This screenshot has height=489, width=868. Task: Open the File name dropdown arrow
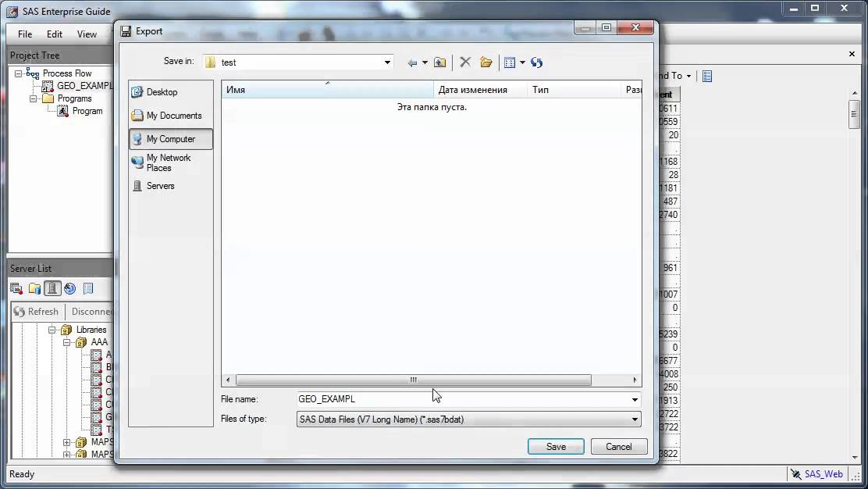(635, 399)
